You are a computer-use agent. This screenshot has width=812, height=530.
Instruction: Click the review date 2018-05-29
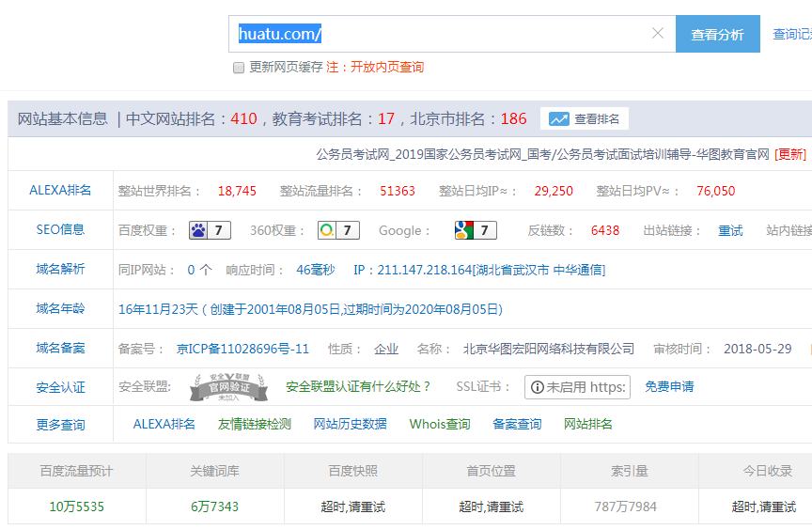(x=757, y=349)
